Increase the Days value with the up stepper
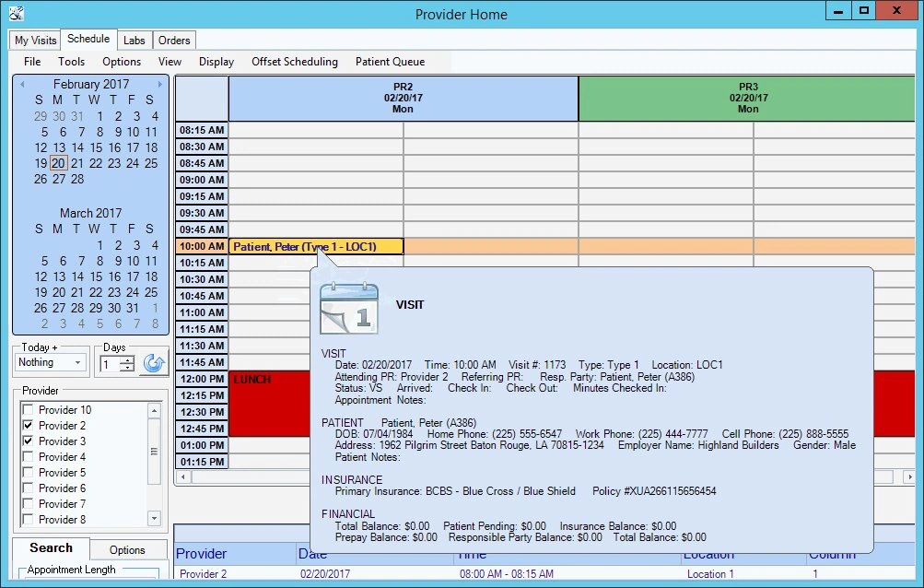 coord(128,359)
